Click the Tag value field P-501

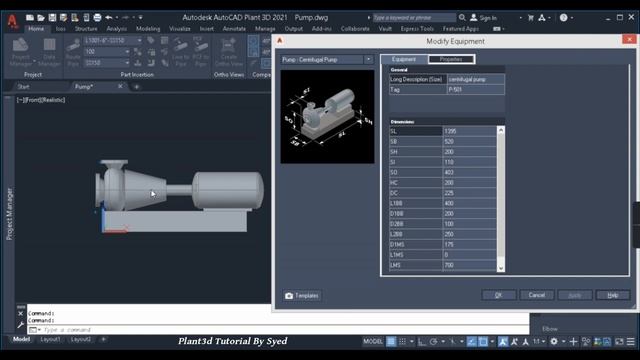[476, 89]
